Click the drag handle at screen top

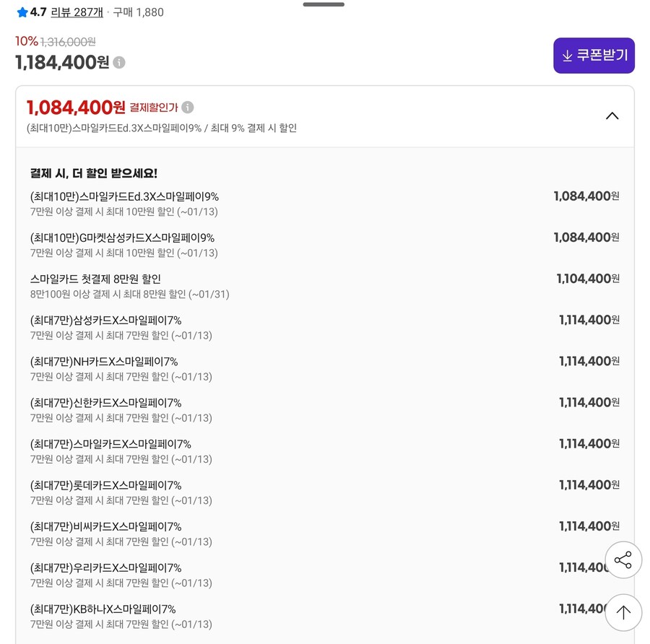pyautogui.click(x=323, y=4)
